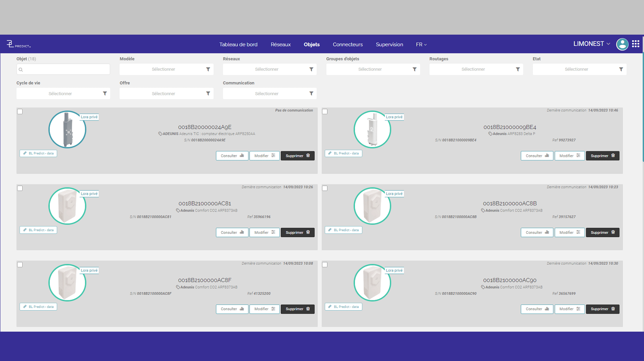Image resolution: width=644 pixels, height=361 pixels.
Task: Select checkbox for object 0018B21000009BE4
Action: tap(325, 111)
